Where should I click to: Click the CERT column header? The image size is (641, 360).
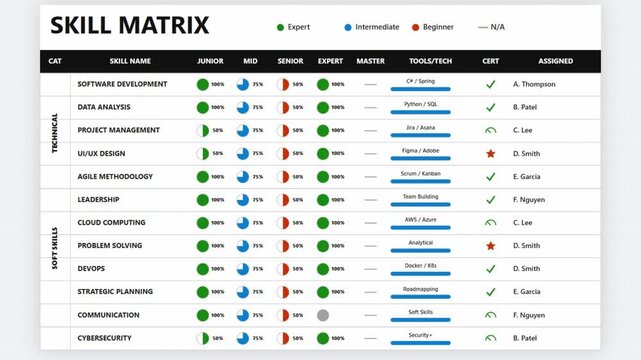[491, 61]
